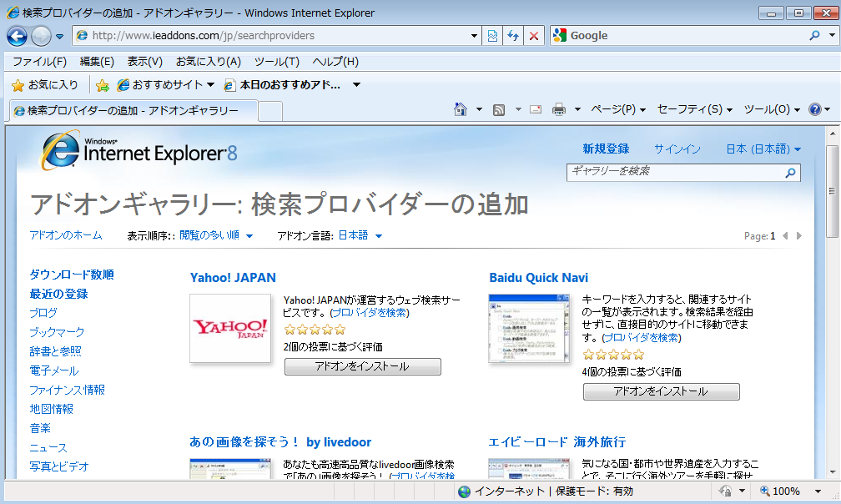The height and width of the screenshot is (504, 841).
Task: Open the 編集(E) menu
Action: [97, 62]
